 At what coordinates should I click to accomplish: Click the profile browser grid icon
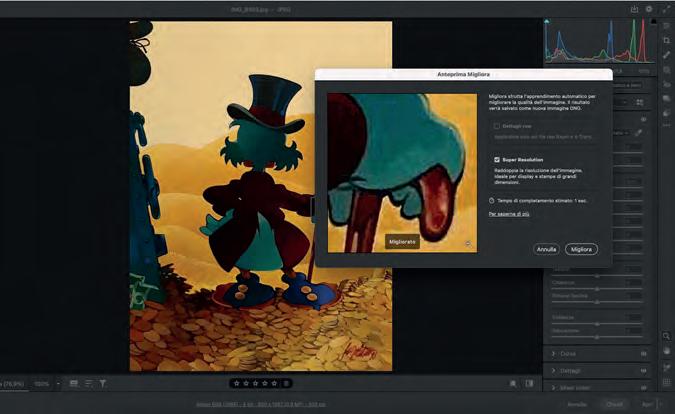[640, 102]
